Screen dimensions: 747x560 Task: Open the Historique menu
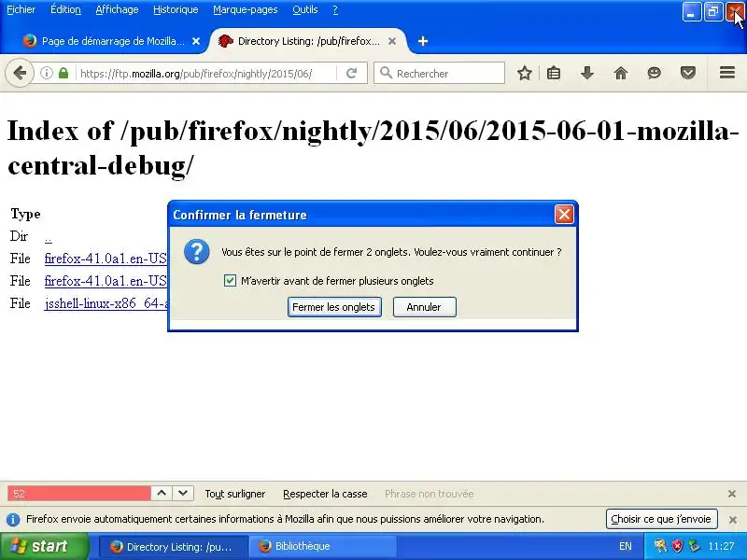[x=176, y=9]
